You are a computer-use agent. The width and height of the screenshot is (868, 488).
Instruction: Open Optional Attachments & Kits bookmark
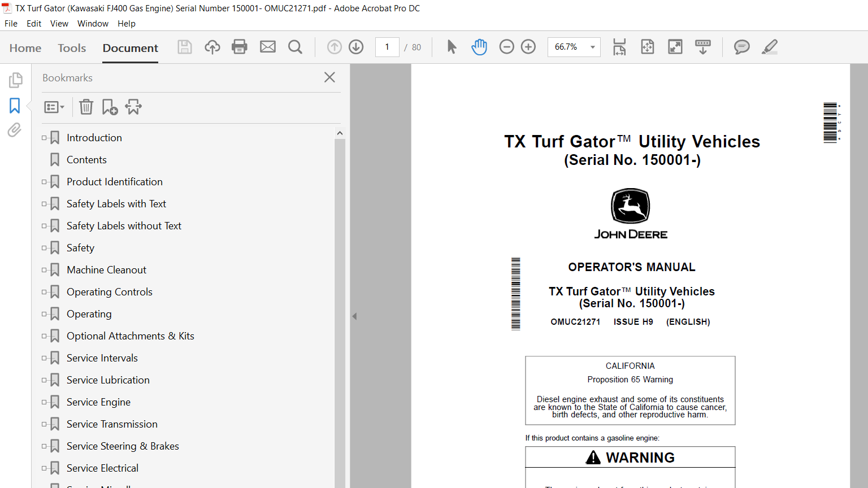[131, 336]
